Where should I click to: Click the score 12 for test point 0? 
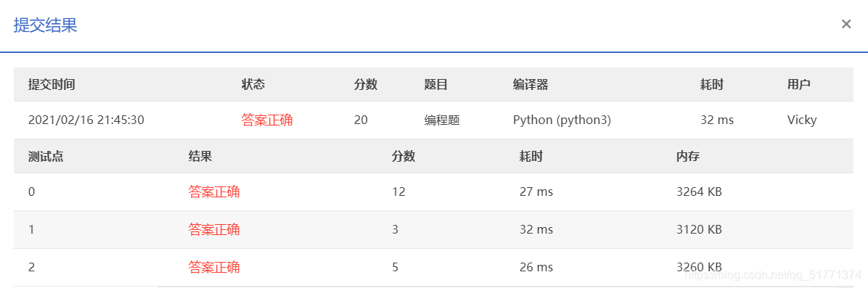(x=398, y=192)
